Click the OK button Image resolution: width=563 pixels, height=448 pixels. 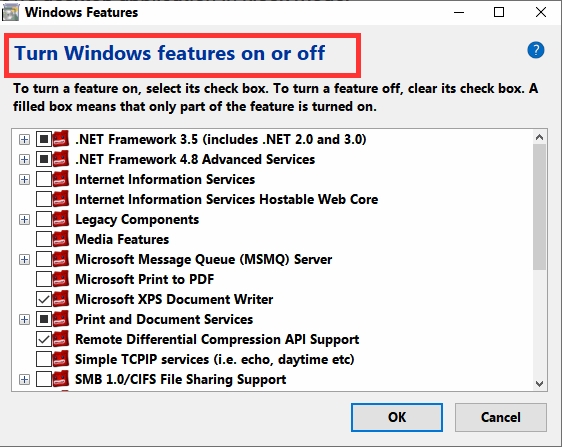tap(397, 417)
